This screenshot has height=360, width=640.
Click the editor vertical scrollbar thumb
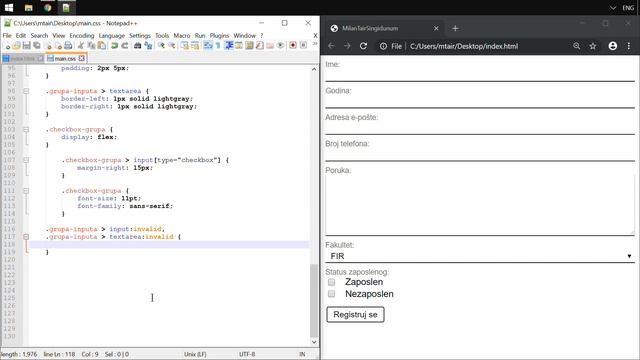coord(313,301)
